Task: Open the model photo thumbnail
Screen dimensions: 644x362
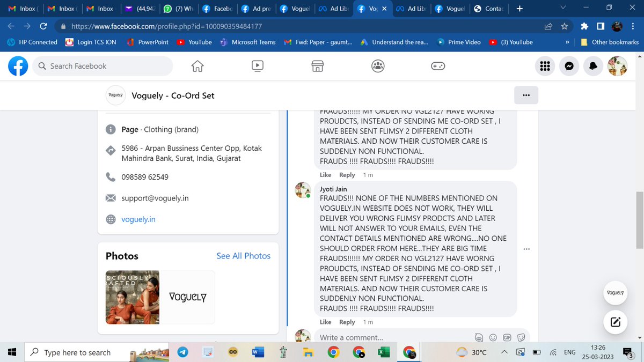Action: 133,297
